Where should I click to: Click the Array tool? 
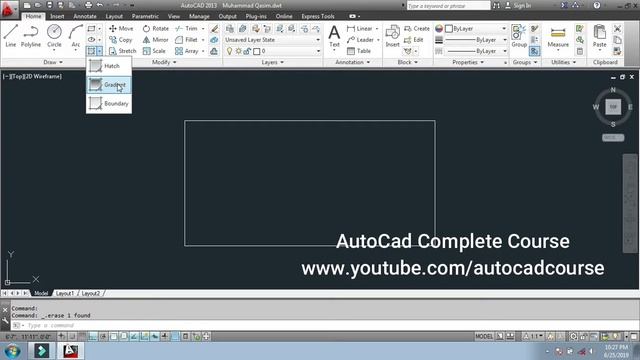pos(187,51)
